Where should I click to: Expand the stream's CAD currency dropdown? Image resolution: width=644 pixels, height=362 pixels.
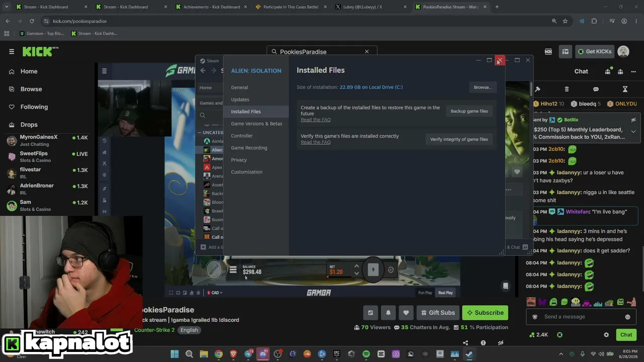pyautogui.click(x=215, y=293)
